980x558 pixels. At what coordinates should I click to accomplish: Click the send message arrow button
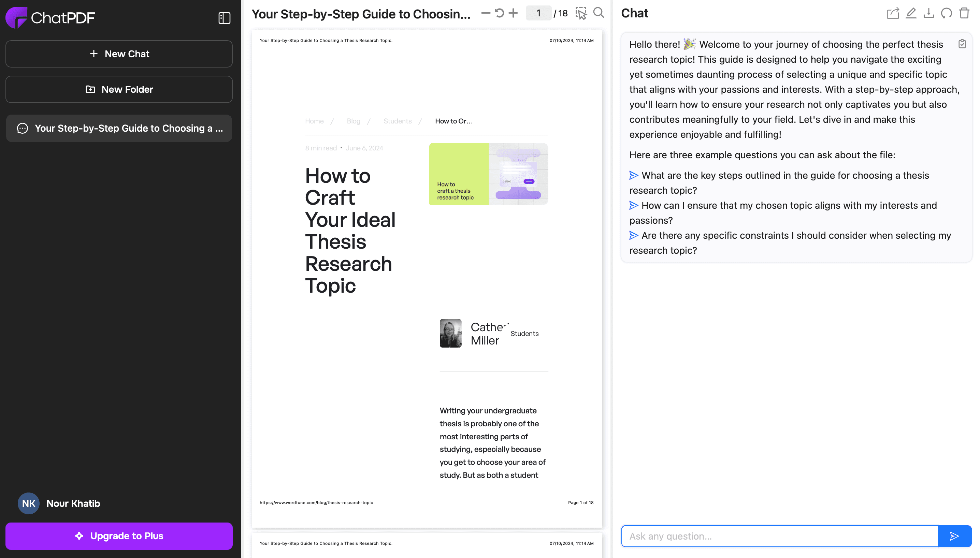click(x=954, y=536)
